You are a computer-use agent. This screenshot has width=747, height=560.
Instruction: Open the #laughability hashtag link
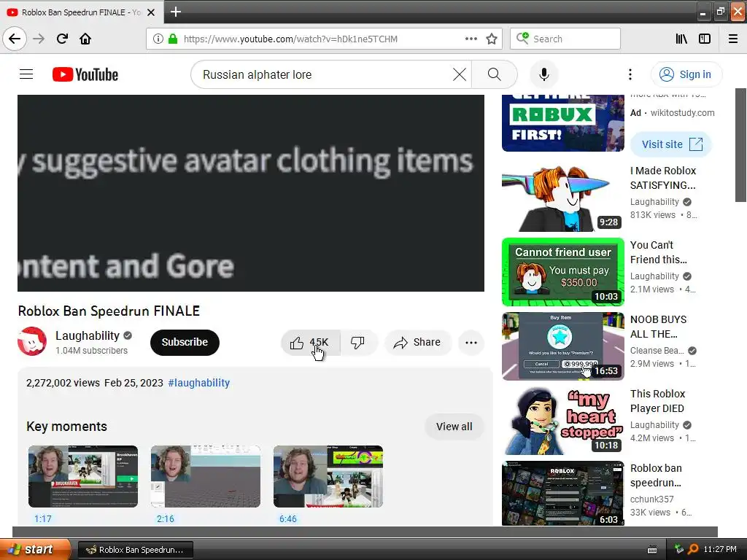tap(198, 383)
